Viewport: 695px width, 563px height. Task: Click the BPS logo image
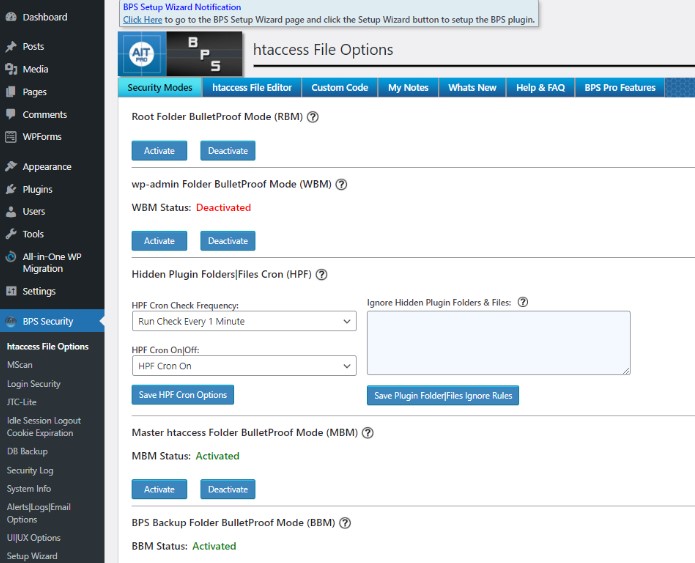(204, 54)
